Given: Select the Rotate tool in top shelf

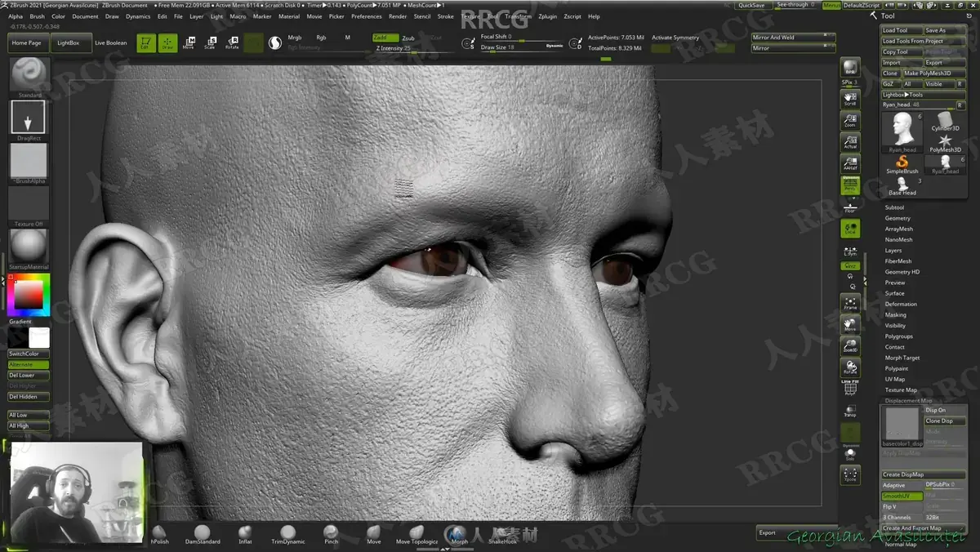Looking at the screenshot, I should pyautogui.click(x=232, y=42).
